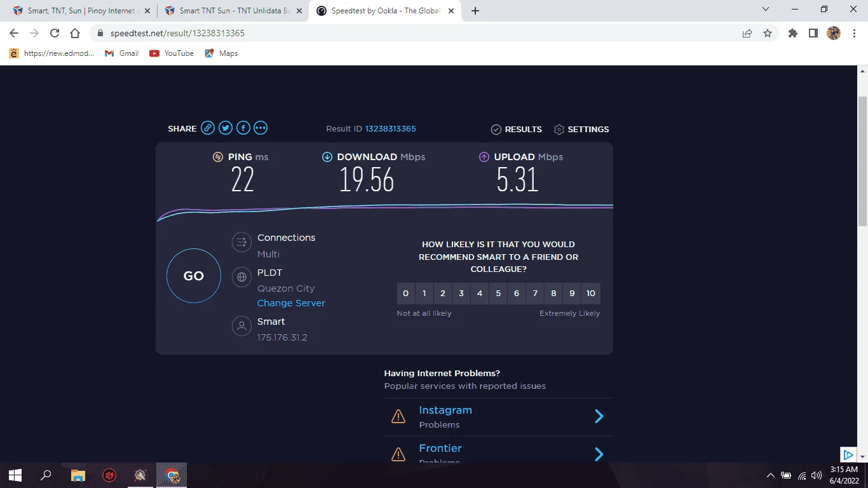Click the download arrow icon beside DOWNLOAD

[x=327, y=157]
